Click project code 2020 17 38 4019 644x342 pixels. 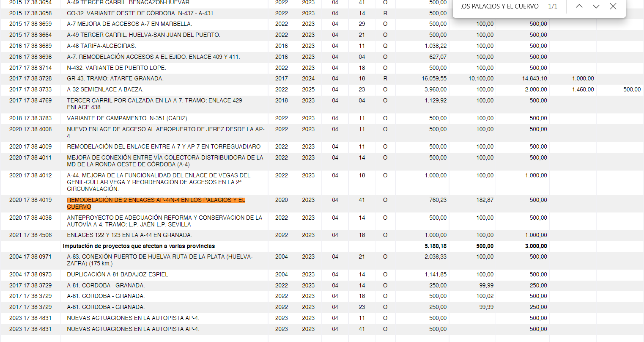tap(30, 200)
